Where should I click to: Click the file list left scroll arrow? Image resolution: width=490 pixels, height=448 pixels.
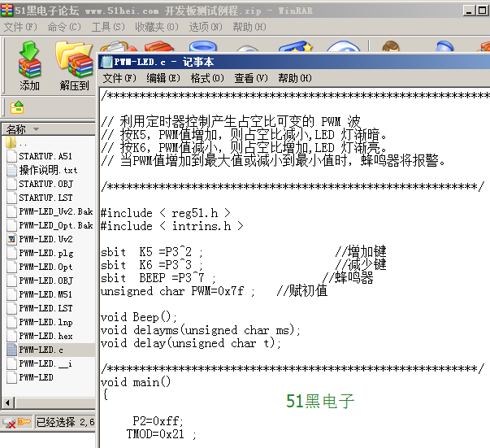coord(7,402)
